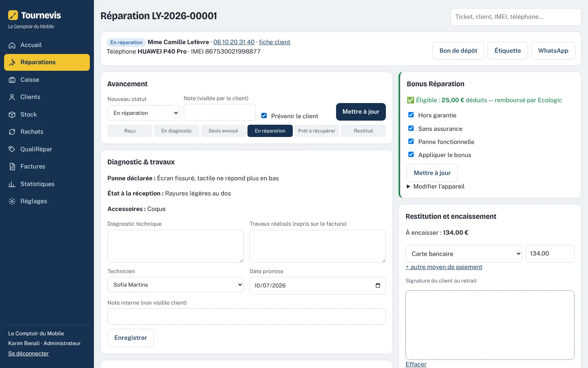Click the Tournevis screwdriver logo icon
The image size is (588, 368).
coord(13,15)
